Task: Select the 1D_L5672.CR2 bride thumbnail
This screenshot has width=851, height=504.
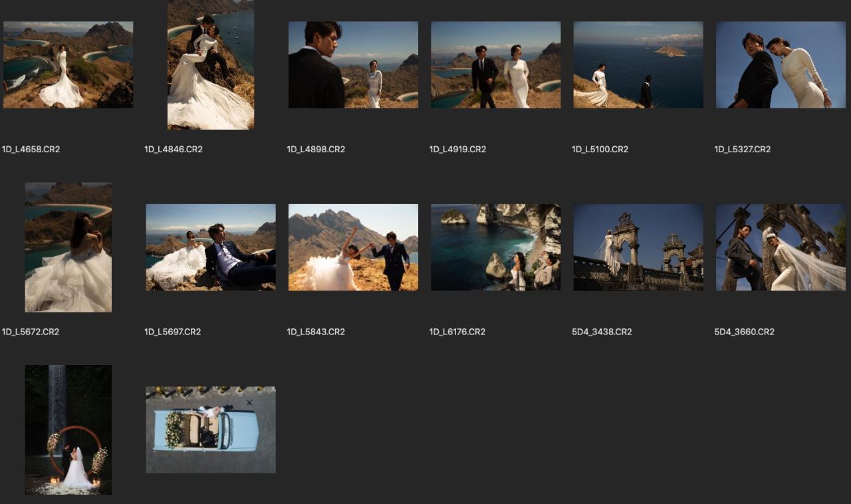Action: pyautogui.click(x=68, y=247)
